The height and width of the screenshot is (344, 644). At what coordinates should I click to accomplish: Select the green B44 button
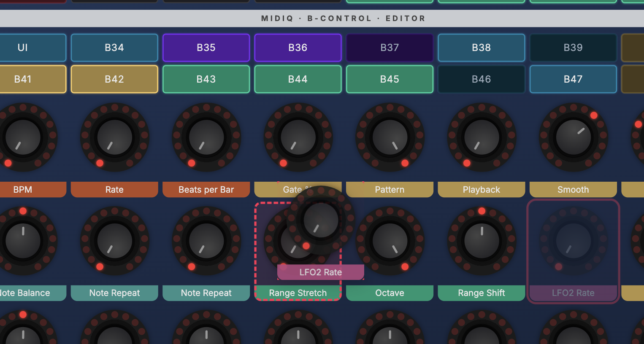(x=298, y=79)
